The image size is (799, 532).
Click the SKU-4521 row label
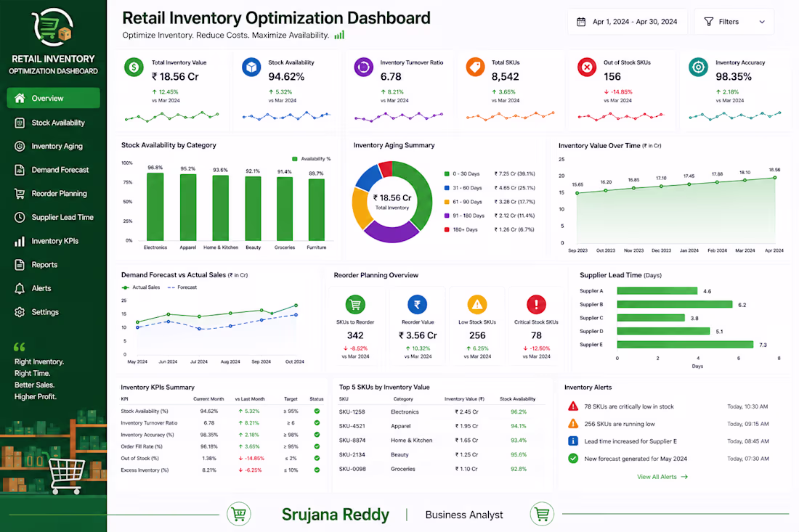click(x=352, y=426)
